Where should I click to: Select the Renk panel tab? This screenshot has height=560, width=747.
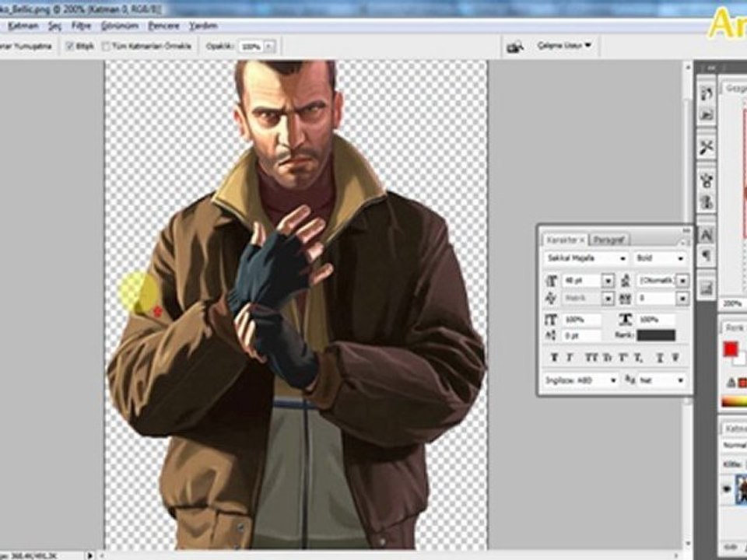[734, 328]
